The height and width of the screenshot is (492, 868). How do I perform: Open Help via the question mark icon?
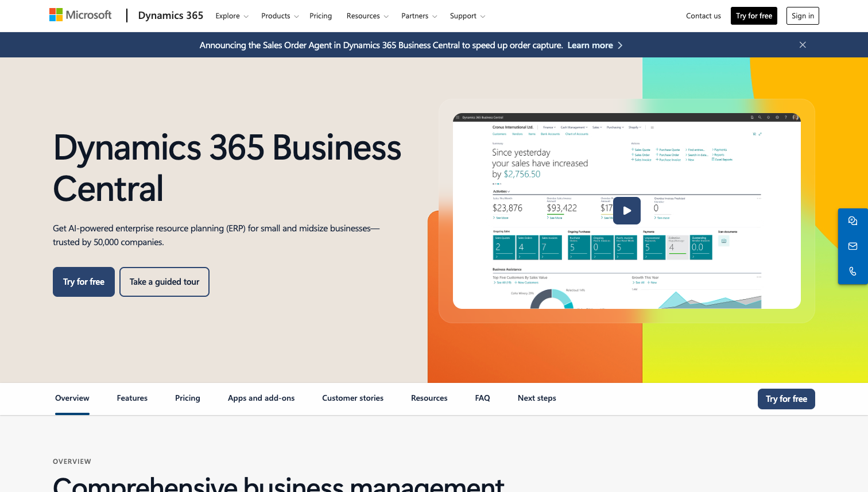[786, 117]
